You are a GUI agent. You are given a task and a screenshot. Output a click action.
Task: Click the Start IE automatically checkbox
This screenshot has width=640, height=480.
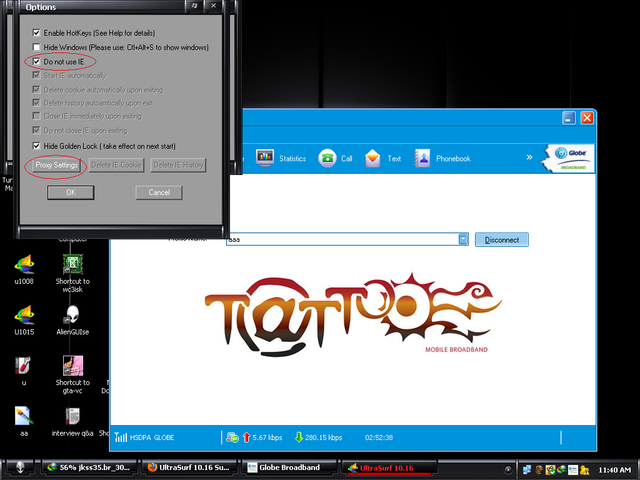[x=36, y=75]
